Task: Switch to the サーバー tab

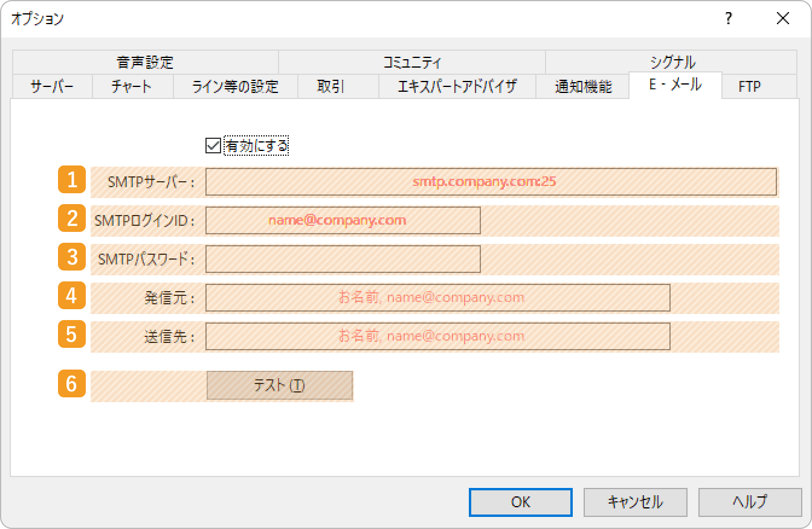Action: (x=52, y=86)
